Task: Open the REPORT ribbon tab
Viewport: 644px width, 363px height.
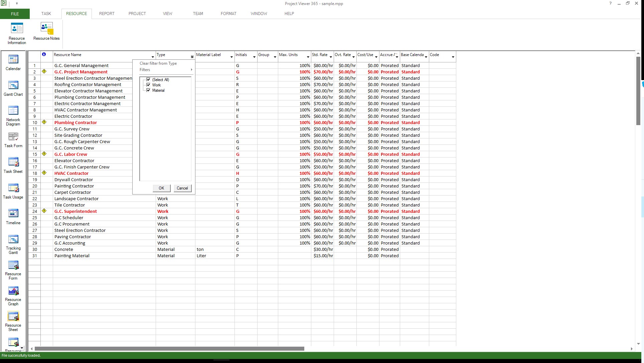Action: 107,14
